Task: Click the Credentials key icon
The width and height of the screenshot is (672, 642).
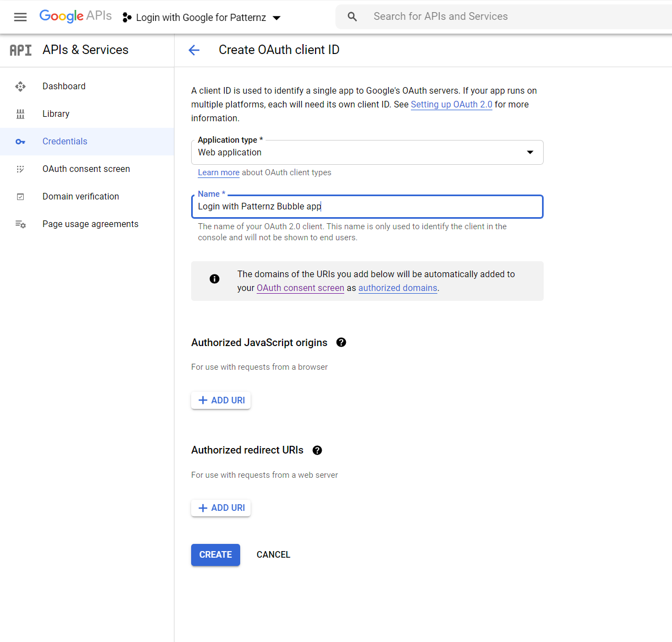Action: 20,142
